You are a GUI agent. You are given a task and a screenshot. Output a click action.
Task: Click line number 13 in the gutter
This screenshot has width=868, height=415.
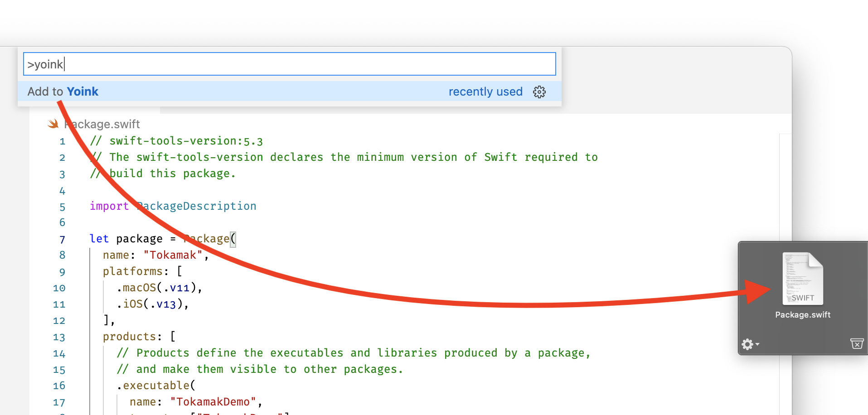coord(59,338)
